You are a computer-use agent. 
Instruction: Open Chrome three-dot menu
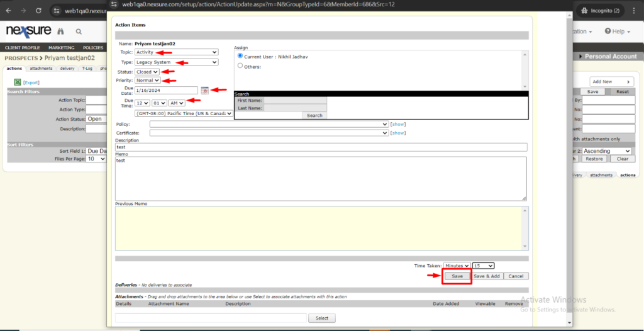pyautogui.click(x=634, y=11)
